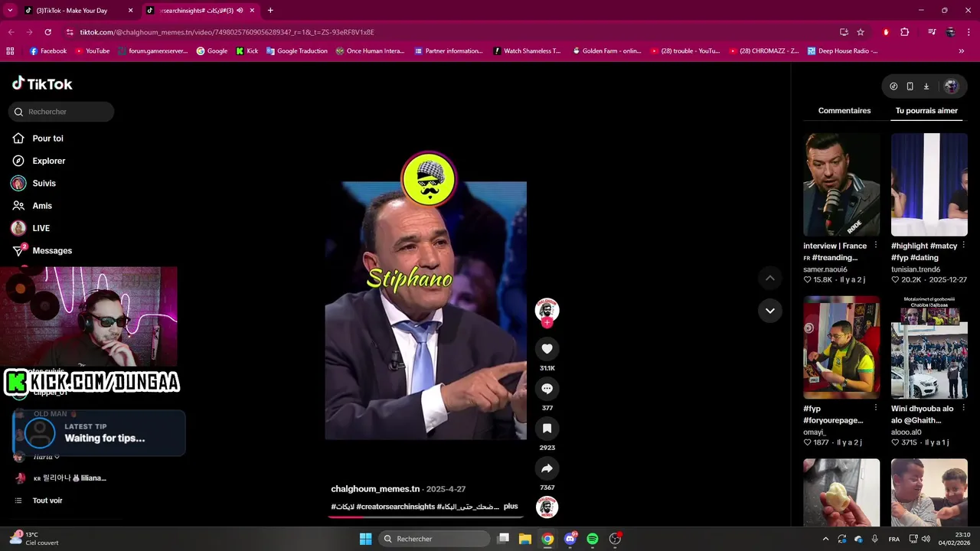Image resolution: width=980 pixels, height=551 pixels.
Task: Expand the caption with plus
Action: (511, 507)
